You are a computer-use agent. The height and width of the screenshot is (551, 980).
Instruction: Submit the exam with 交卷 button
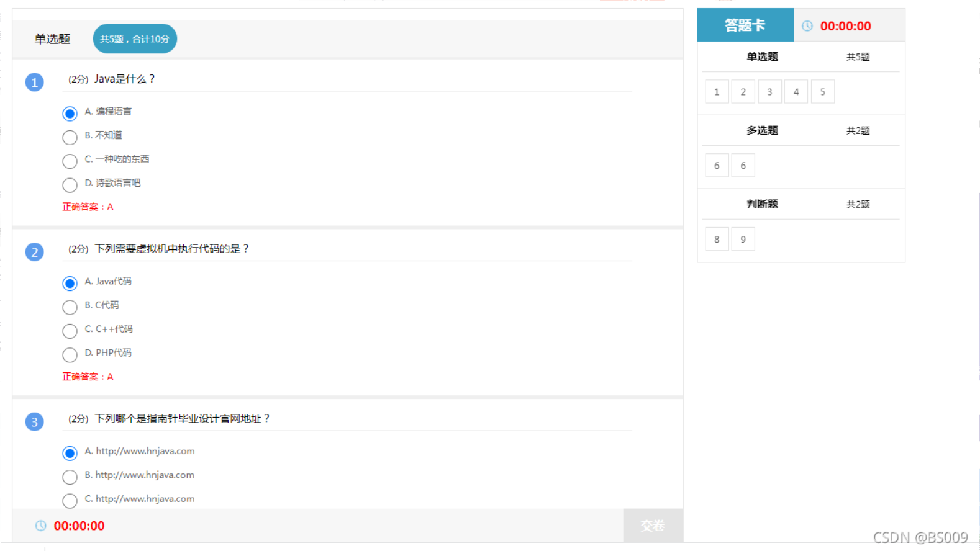click(653, 526)
